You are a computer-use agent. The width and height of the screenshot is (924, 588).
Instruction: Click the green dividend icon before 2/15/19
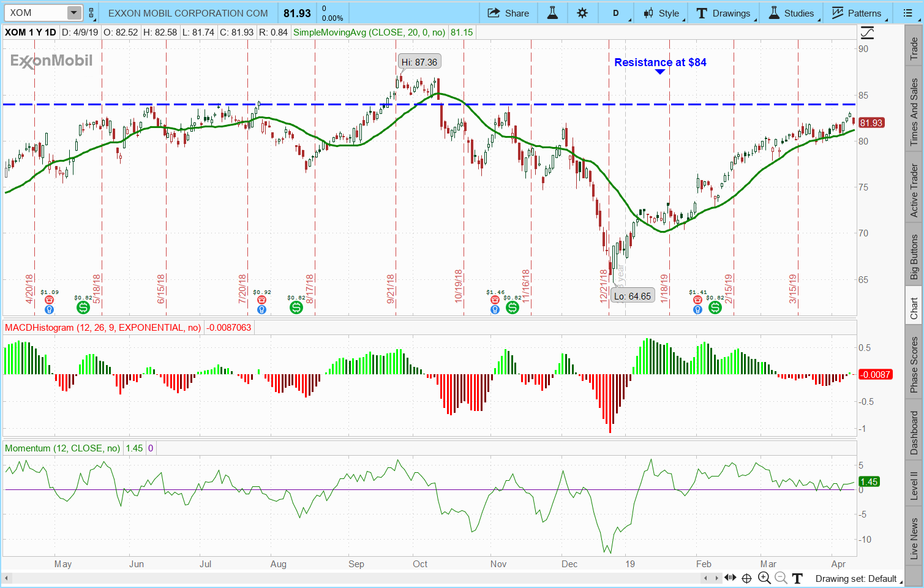click(715, 307)
